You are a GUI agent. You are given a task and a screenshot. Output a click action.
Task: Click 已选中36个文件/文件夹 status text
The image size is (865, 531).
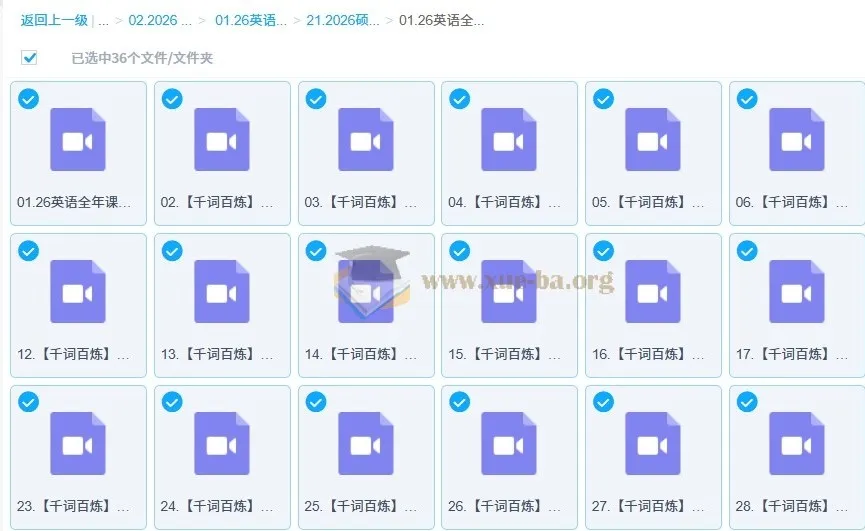coord(142,58)
